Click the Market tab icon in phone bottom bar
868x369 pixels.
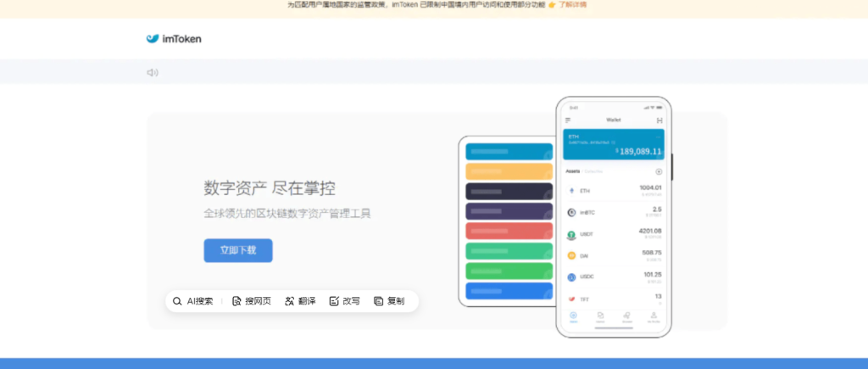pos(600,316)
